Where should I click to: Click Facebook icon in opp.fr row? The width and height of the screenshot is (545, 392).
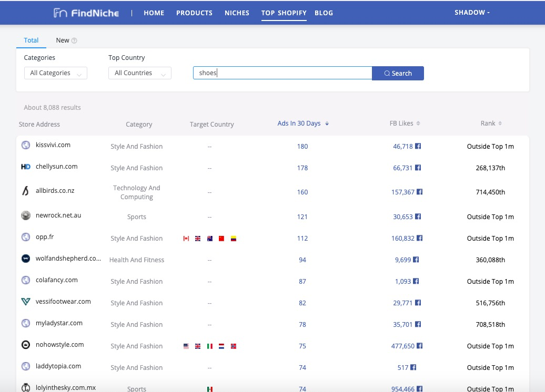pos(419,238)
